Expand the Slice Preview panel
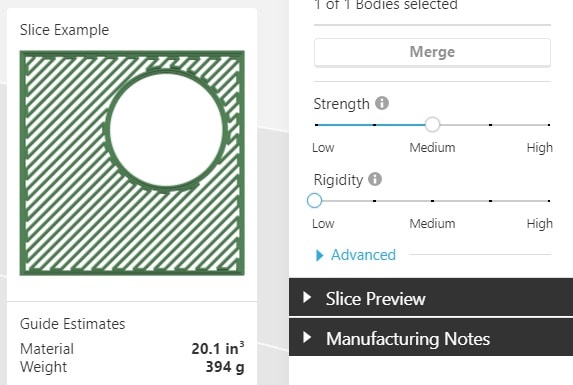Screen dimensions: 573x385 [x=431, y=298]
